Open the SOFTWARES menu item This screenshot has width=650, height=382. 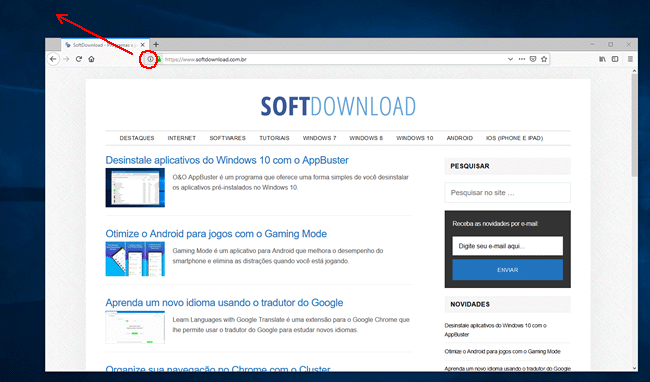click(228, 138)
